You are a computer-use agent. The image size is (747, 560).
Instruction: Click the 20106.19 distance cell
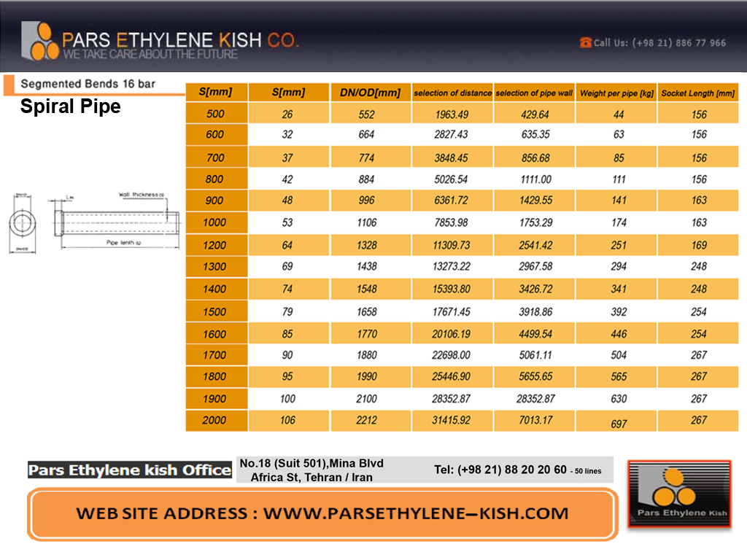click(x=451, y=334)
